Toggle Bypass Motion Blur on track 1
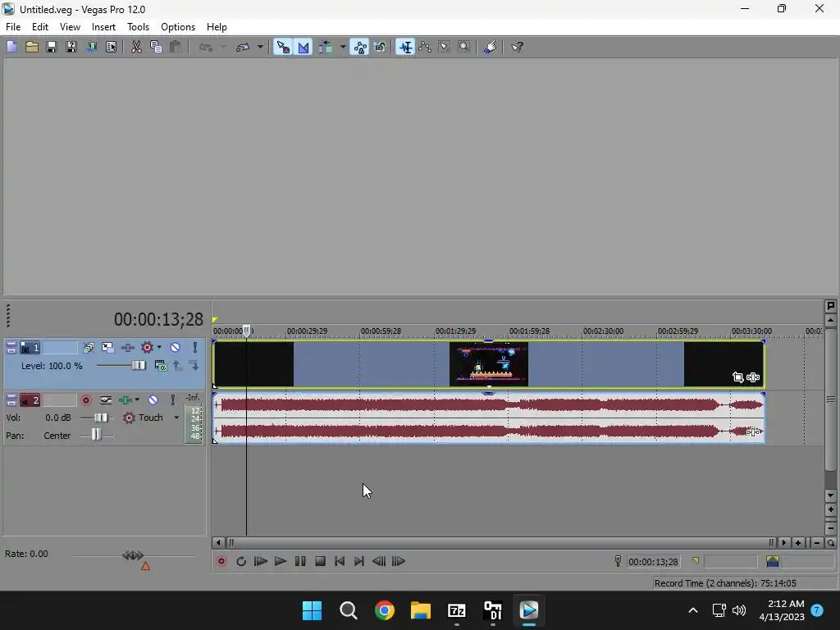 coord(89,348)
